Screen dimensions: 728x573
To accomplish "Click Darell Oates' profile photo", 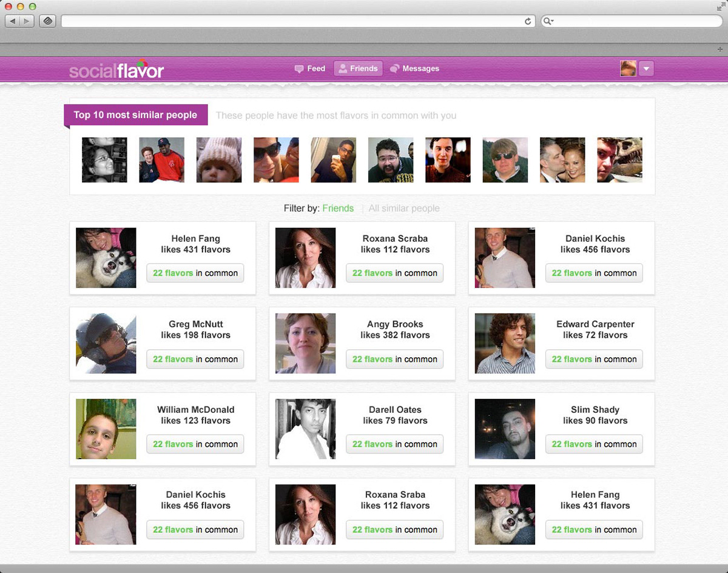I will pyautogui.click(x=306, y=429).
